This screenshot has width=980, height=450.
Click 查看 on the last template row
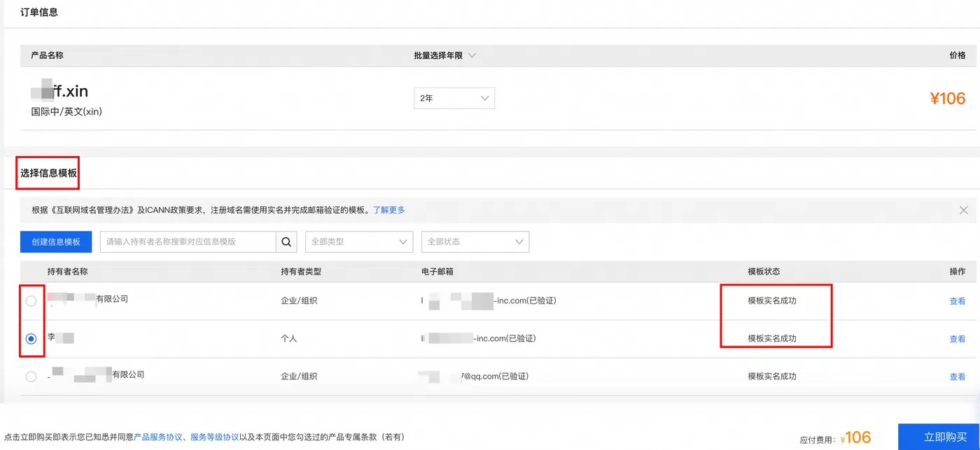point(958,376)
